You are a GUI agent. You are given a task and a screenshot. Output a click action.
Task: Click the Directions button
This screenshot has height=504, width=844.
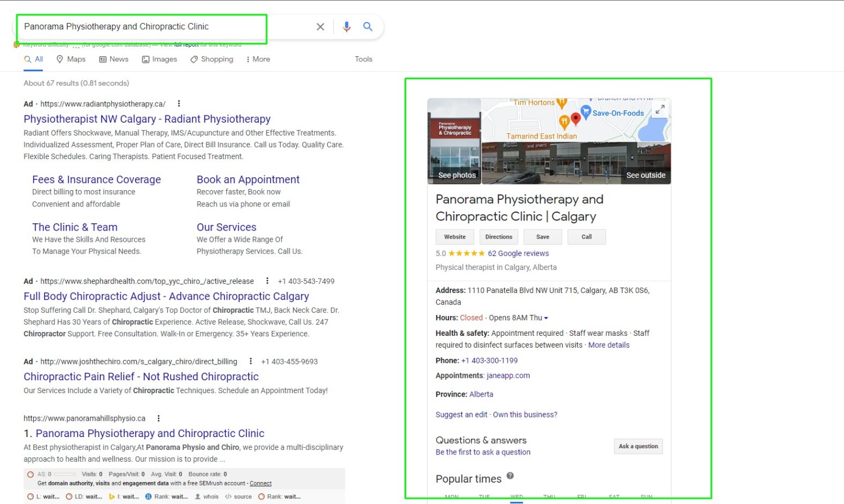tap(499, 237)
